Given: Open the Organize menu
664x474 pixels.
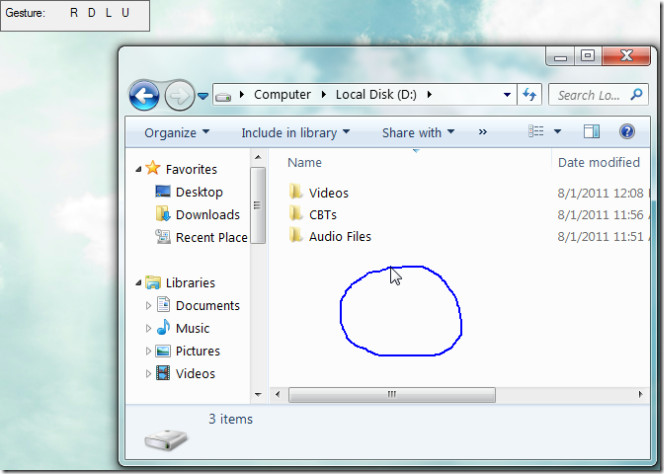Looking at the screenshot, I should click(177, 133).
